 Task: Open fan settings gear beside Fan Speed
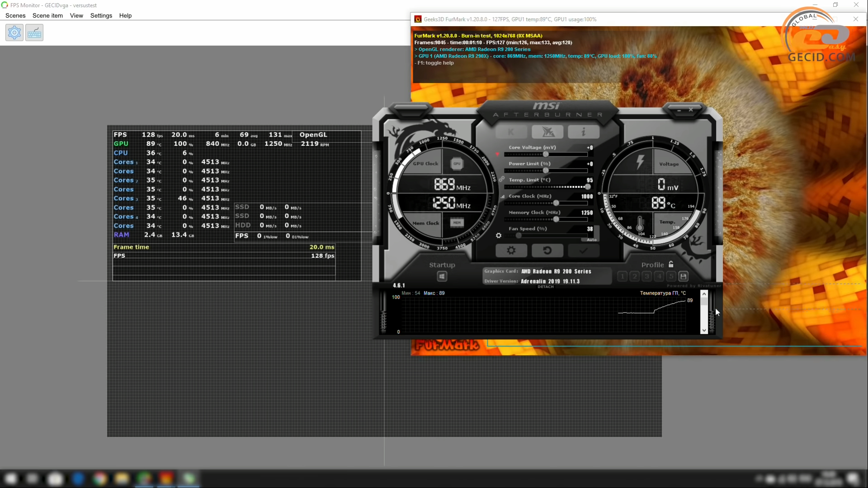499,235
